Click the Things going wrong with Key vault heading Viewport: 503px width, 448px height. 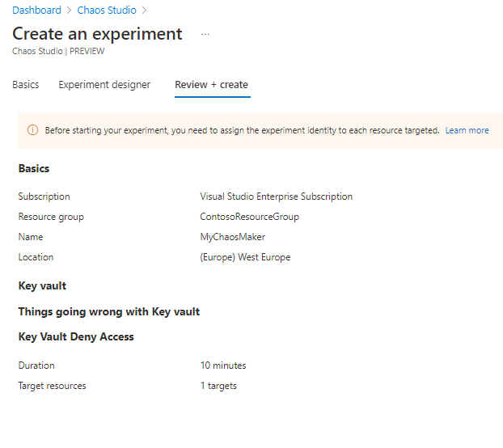(x=109, y=311)
